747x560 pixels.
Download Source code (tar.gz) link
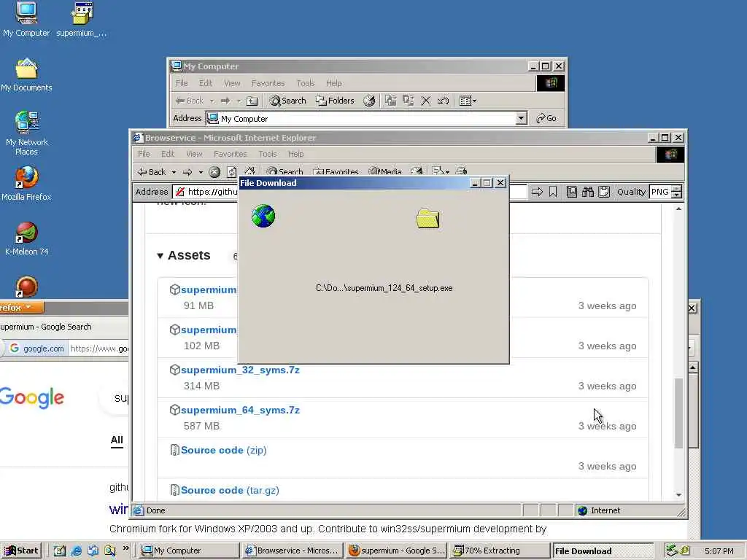point(230,490)
